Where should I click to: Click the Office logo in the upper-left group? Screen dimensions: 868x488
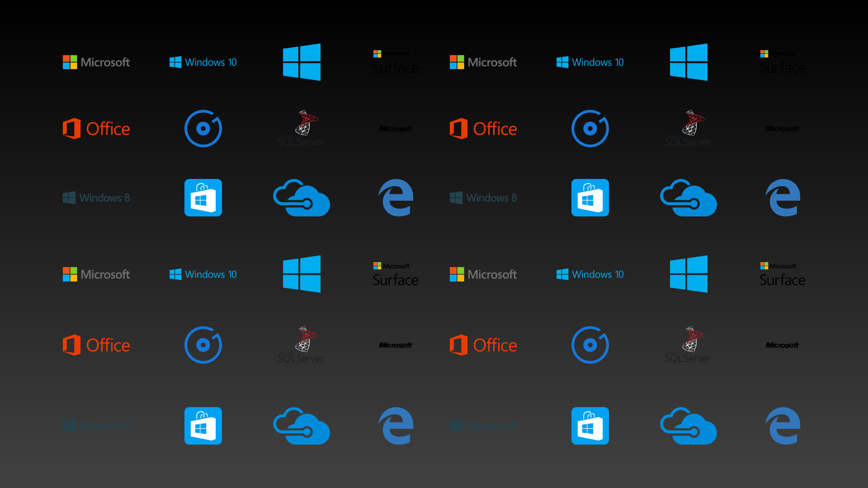[96, 129]
